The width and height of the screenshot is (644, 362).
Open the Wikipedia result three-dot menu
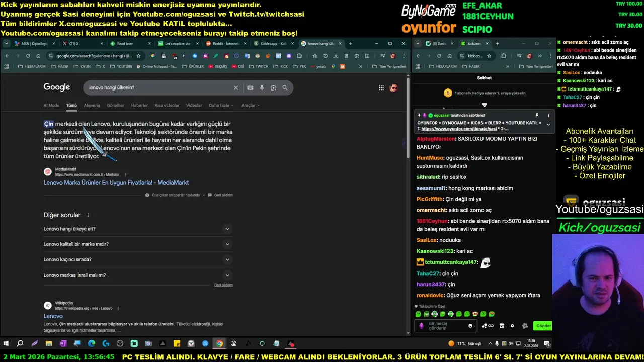tap(118, 308)
